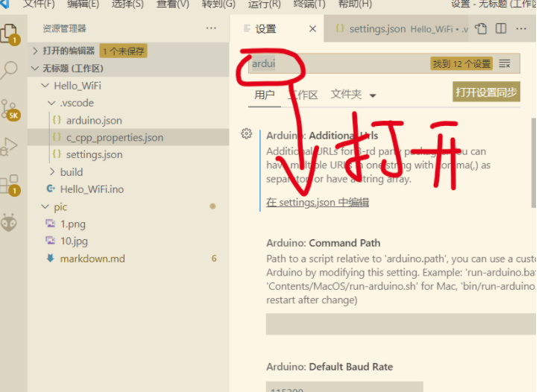Open the 查看(V) menu
Image resolution: width=539 pixels, height=392 pixels.
[172, 4]
